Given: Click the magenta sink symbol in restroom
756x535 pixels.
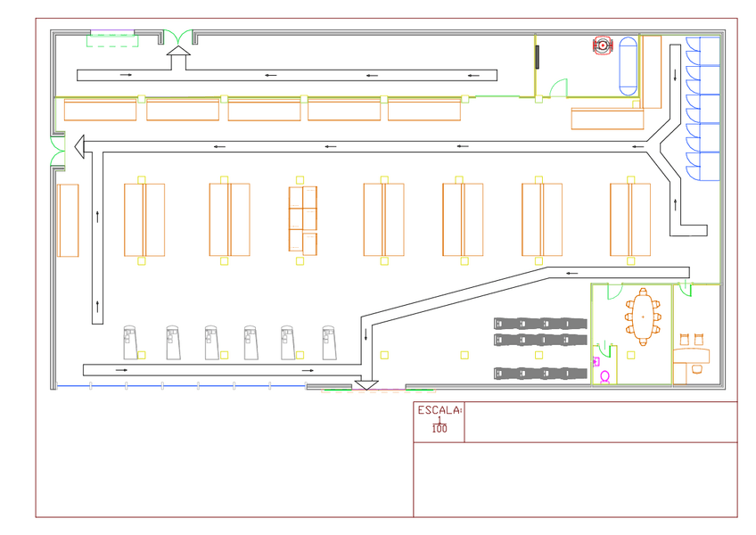Looking at the screenshot, I should 596,361.
